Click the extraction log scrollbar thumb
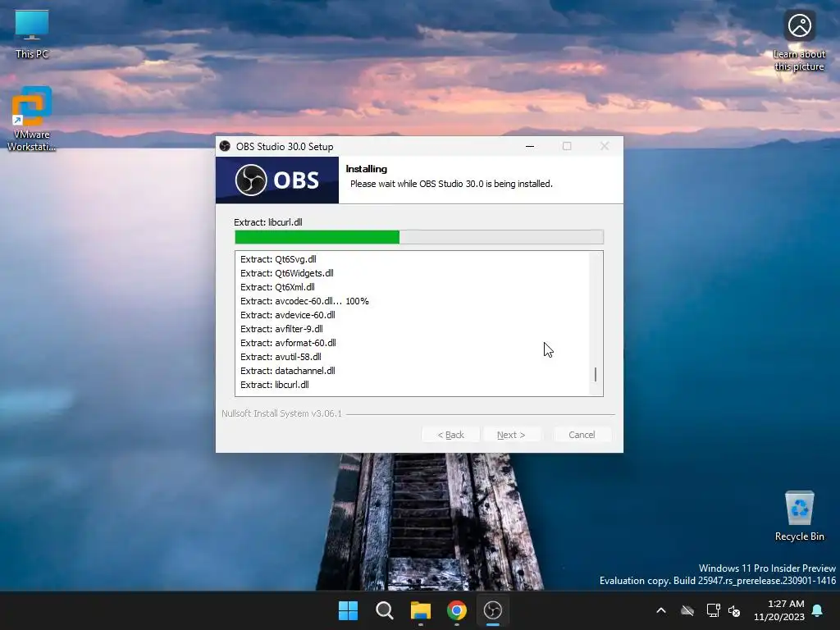Screen dimensions: 840x630 (x=596, y=374)
